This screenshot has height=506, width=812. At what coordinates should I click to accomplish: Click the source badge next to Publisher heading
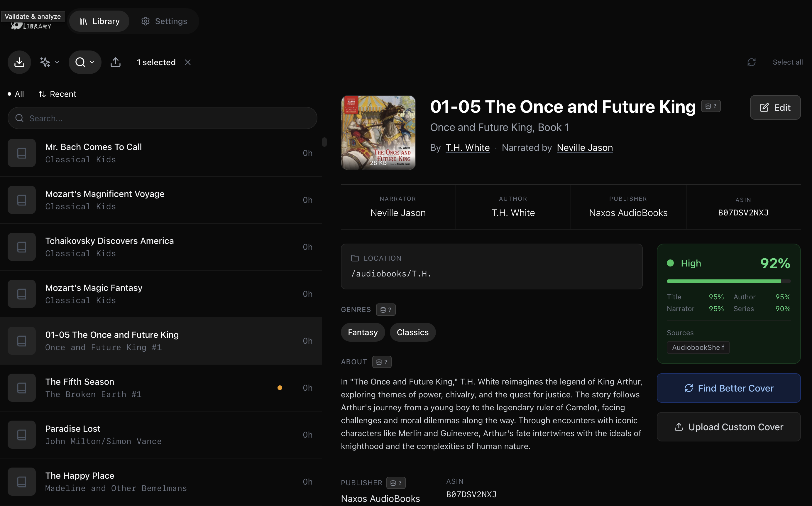[x=396, y=483]
